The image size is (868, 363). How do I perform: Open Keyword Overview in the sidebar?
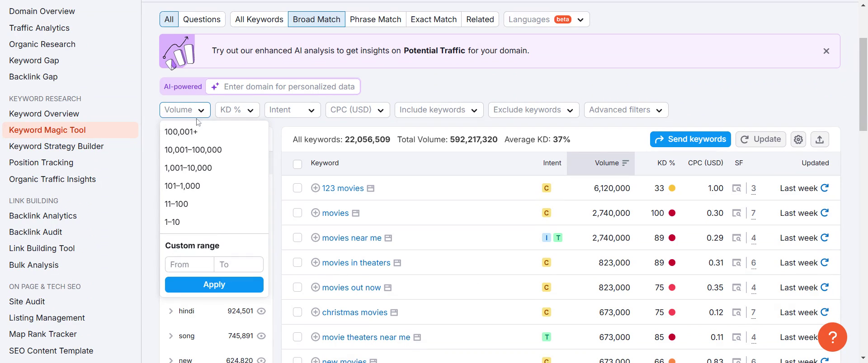44,114
